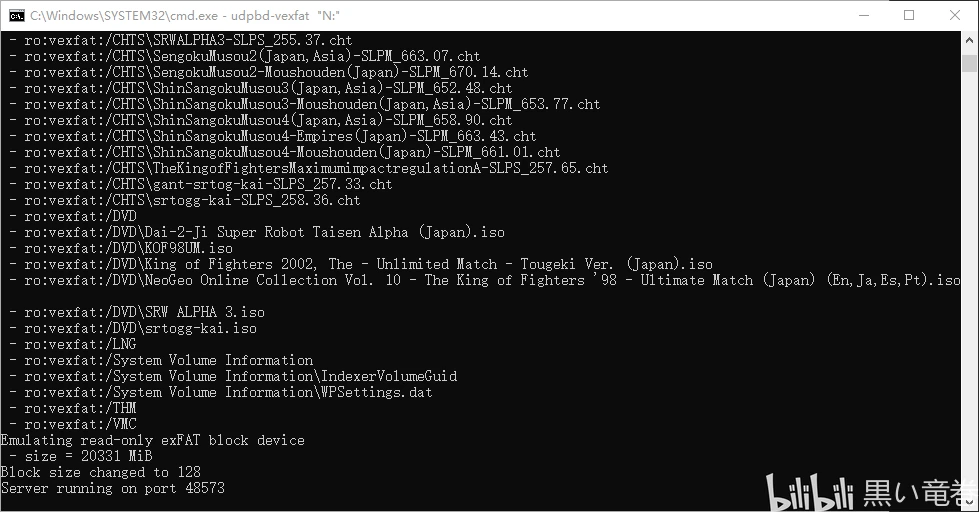This screenshot has height=512, width=979.
Task: Click the IndexerVolumeGuid path line
Action: coord(233,376)
